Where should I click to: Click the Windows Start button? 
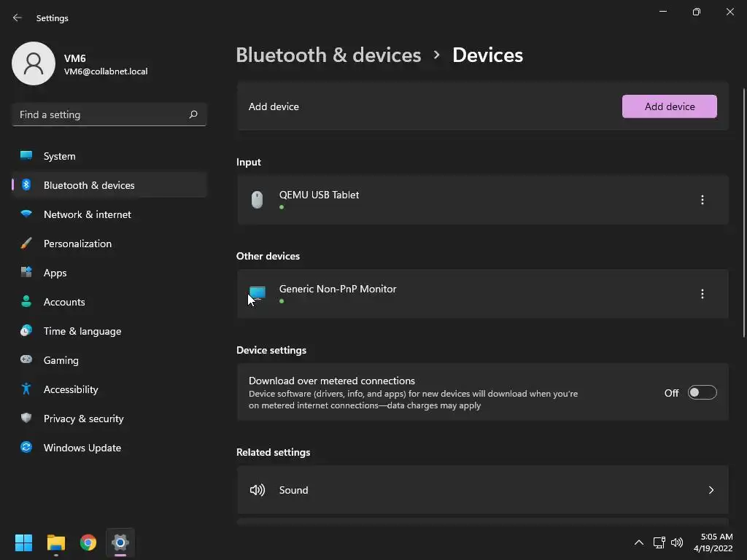[x=24, y=542]
